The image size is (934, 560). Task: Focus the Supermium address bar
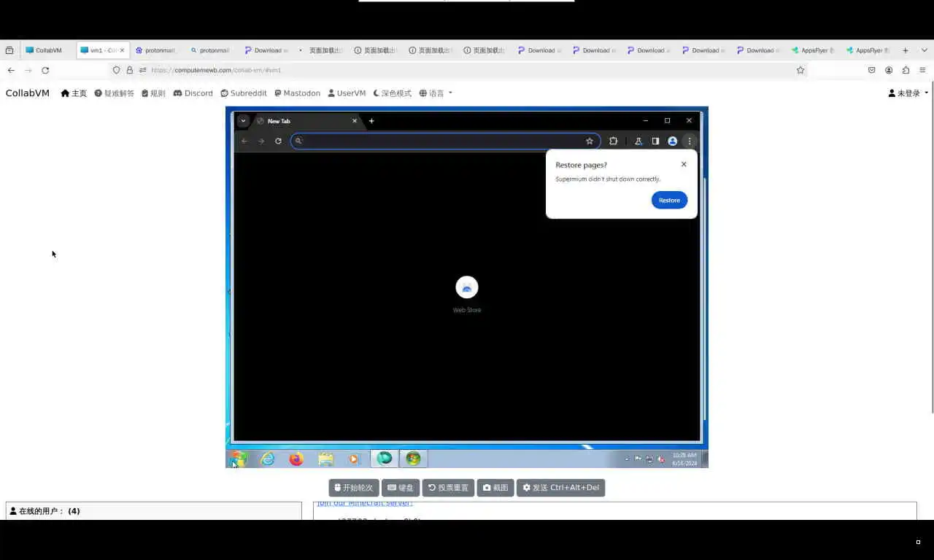click(x=445, y=141)
